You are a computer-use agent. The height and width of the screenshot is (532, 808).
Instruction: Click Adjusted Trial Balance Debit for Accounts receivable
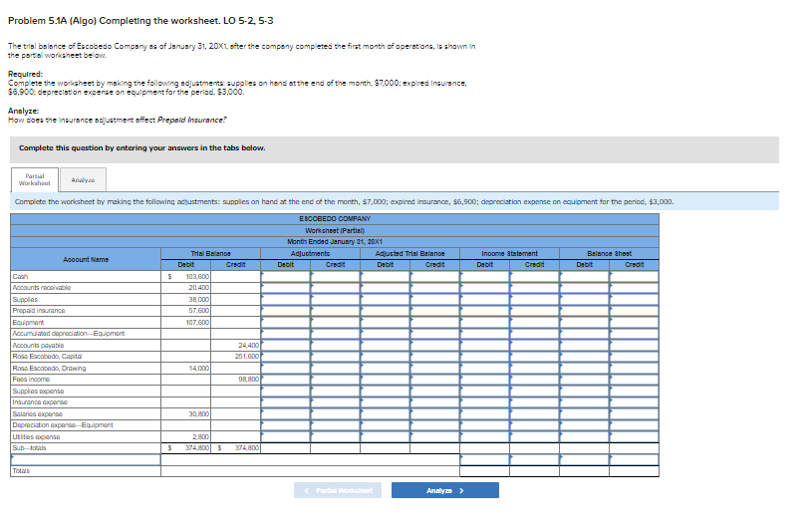click(385, 288)
